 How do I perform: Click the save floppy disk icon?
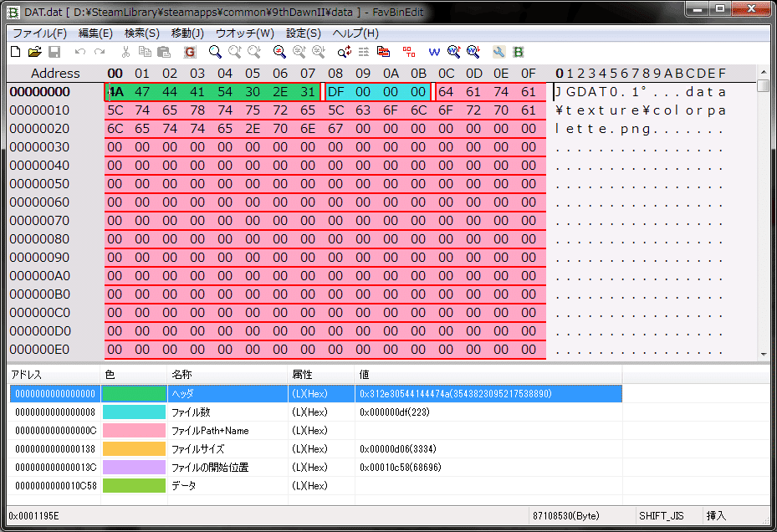[54, 52]
